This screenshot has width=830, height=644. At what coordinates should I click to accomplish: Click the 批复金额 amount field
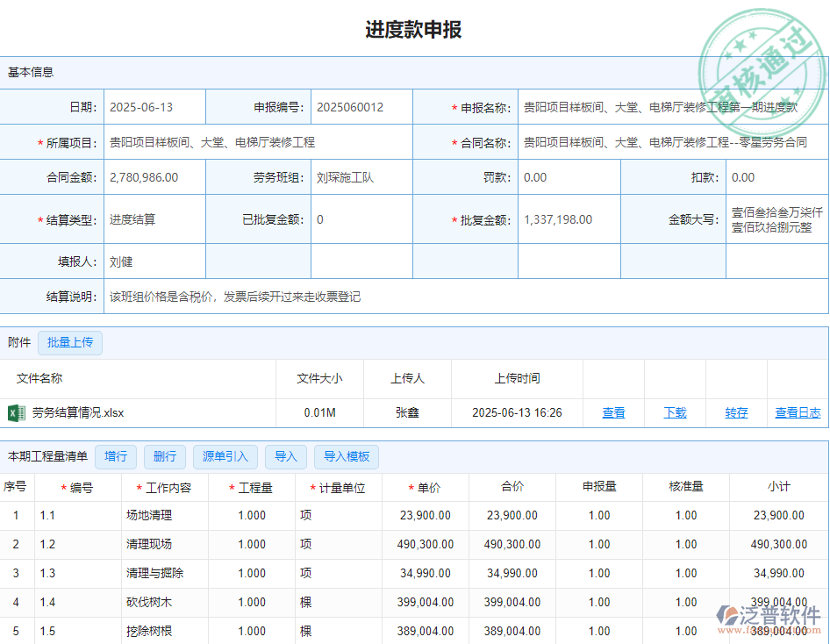coord(557,219)
